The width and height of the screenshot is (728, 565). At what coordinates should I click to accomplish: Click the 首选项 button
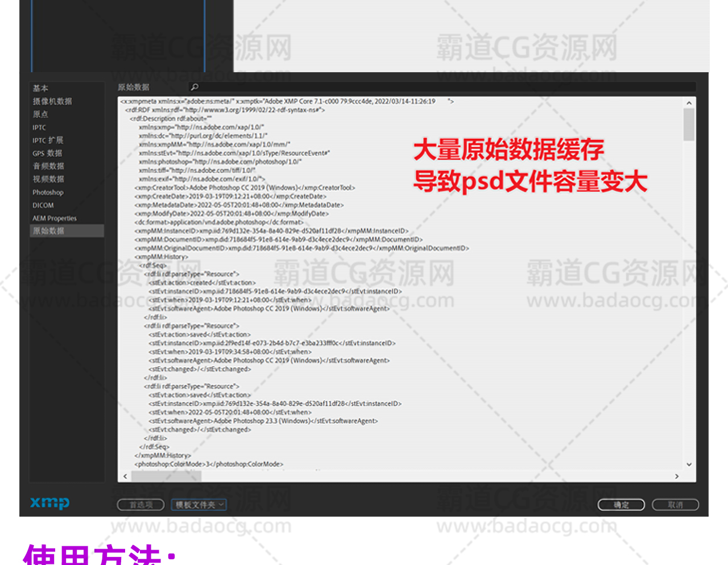[140, 505]
